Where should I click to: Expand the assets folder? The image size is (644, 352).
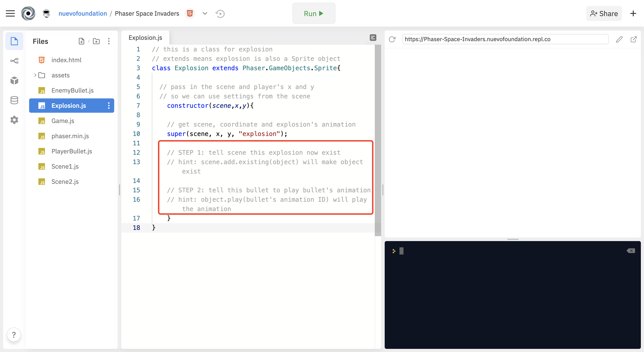coord(35,75)
